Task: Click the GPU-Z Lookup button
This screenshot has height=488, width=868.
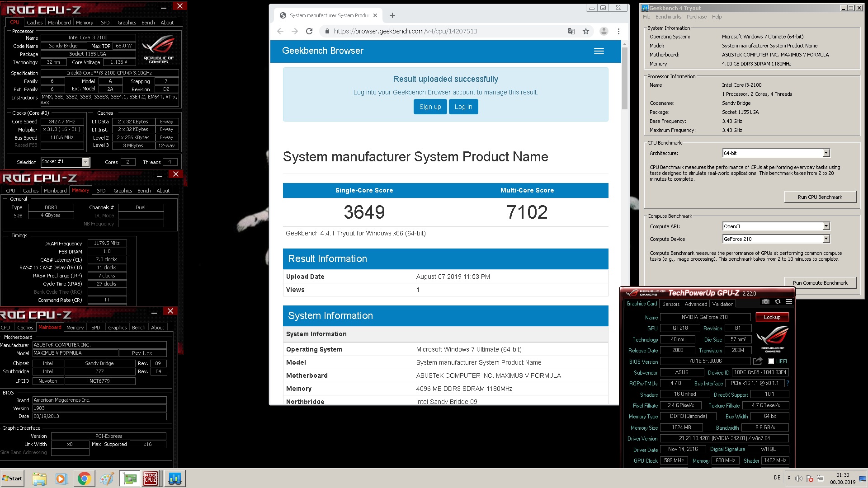Action: pos(772,317)
